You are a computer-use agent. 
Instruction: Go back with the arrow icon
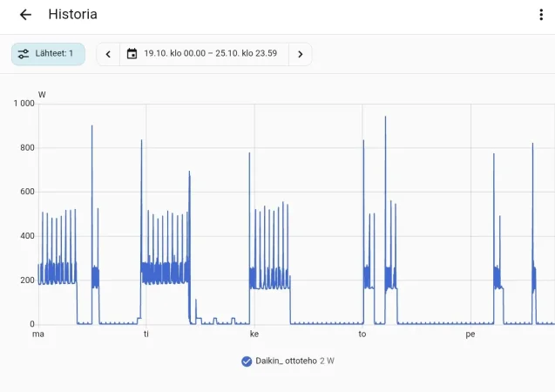(x=25, y=15)
